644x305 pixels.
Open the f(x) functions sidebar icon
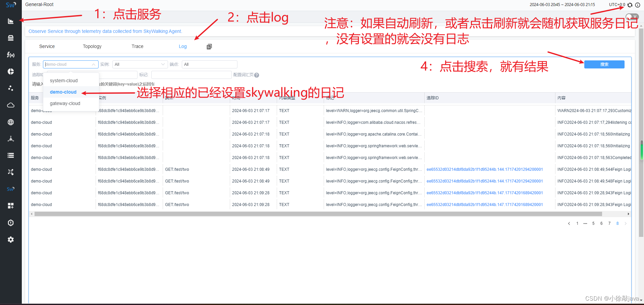[x=11, y=55]
